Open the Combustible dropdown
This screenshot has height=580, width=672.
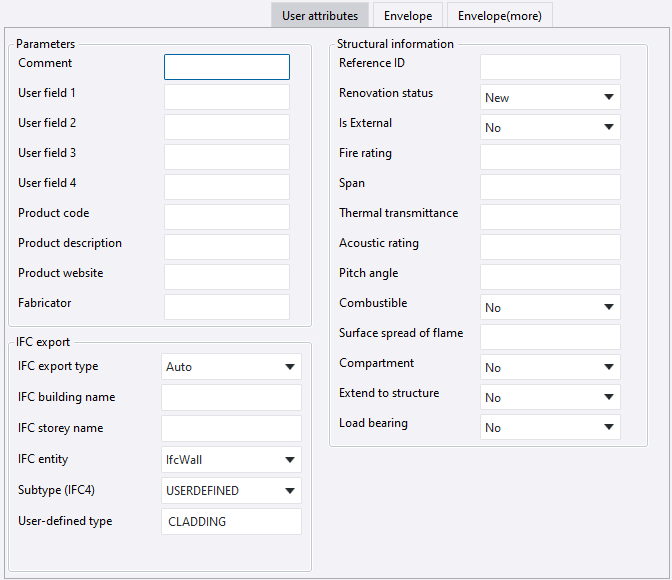click(550, 308)
